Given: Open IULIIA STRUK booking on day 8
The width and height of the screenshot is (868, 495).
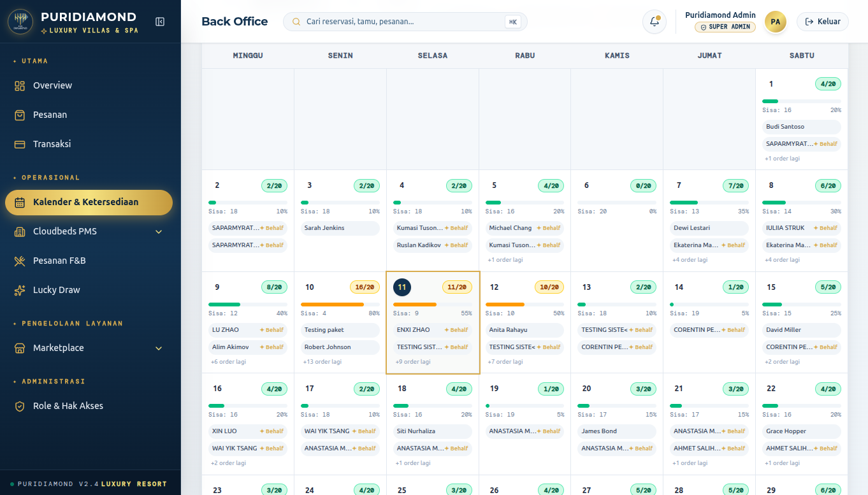Looking at the screenshot, I should point(802,228).
